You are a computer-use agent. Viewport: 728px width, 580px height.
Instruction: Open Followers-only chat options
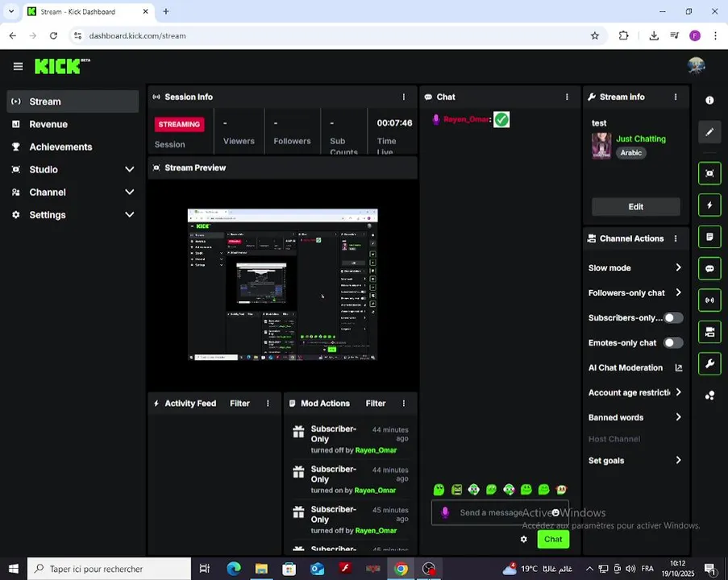point(634,292)
